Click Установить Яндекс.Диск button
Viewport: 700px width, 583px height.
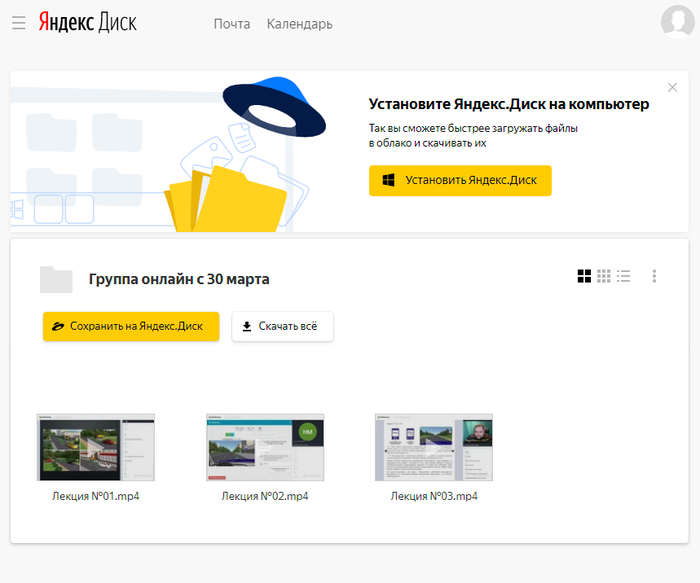coord(460,181)
